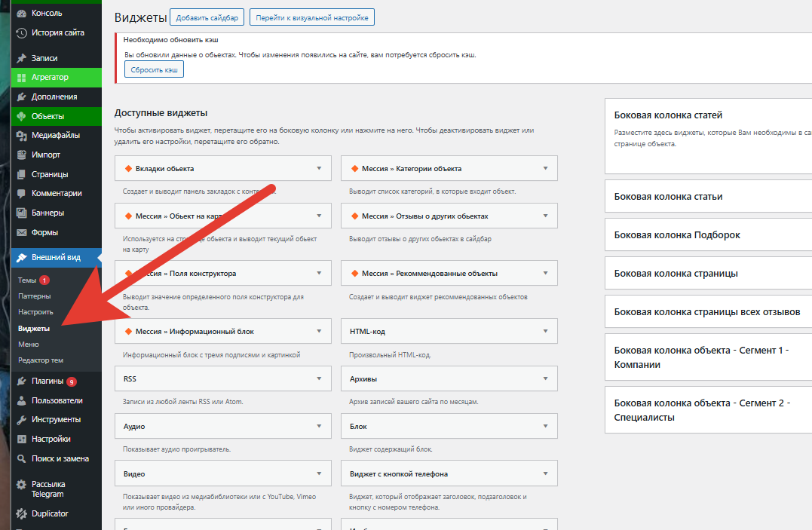This screenshot has width=812, height=530.
Task: Click the Пользователи user icon
Action: tap(21, 400)
